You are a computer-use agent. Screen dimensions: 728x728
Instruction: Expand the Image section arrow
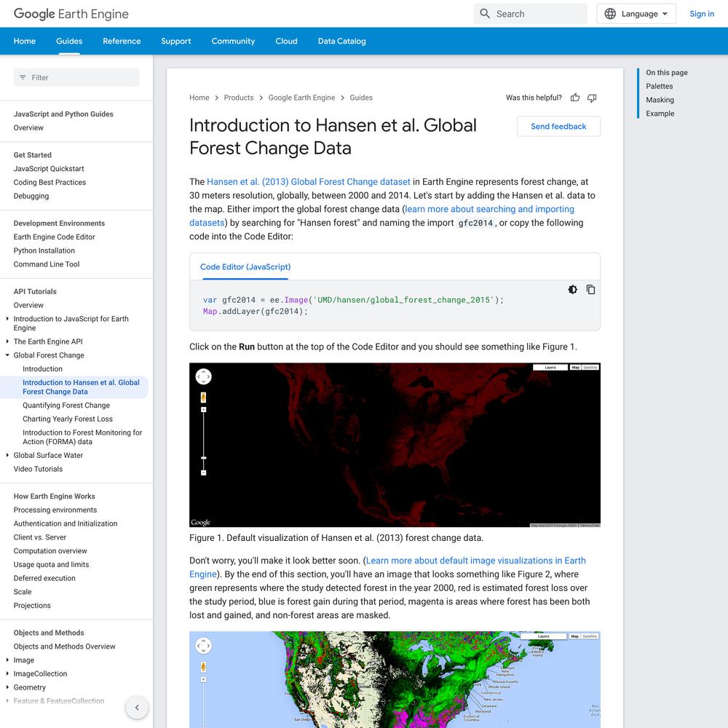[7, 660]
